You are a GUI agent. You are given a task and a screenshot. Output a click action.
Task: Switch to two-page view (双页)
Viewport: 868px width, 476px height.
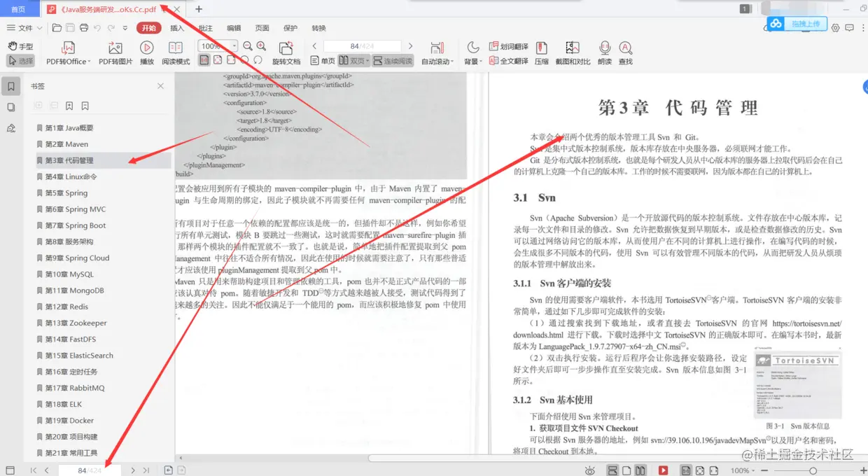(353, 61)
